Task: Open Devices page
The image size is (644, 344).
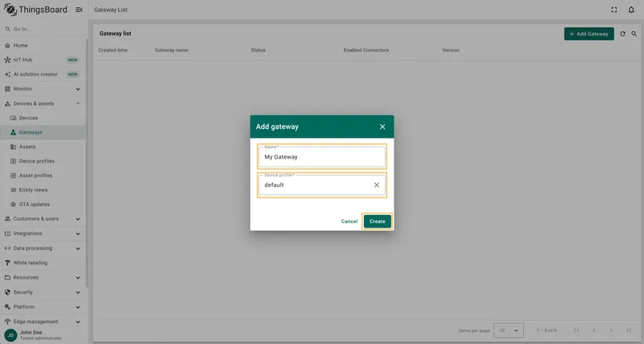Action: coord(43,118)
